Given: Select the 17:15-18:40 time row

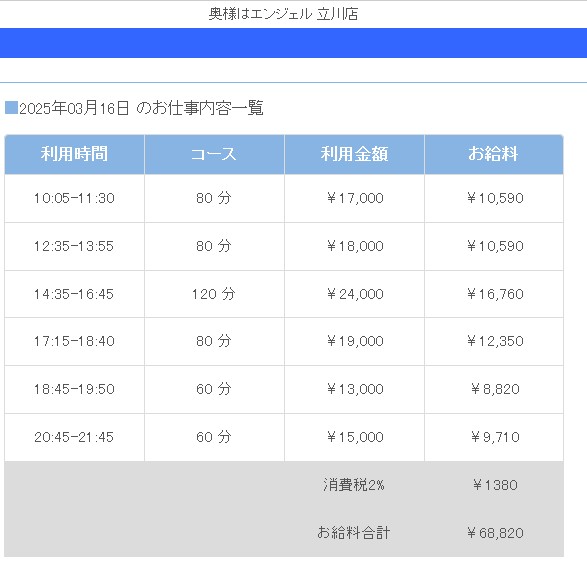Looking at the screenshot, I should (284, 341).
